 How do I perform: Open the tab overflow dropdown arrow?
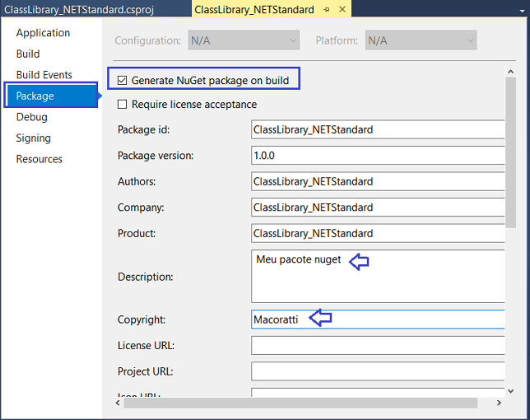click(523, 11)
